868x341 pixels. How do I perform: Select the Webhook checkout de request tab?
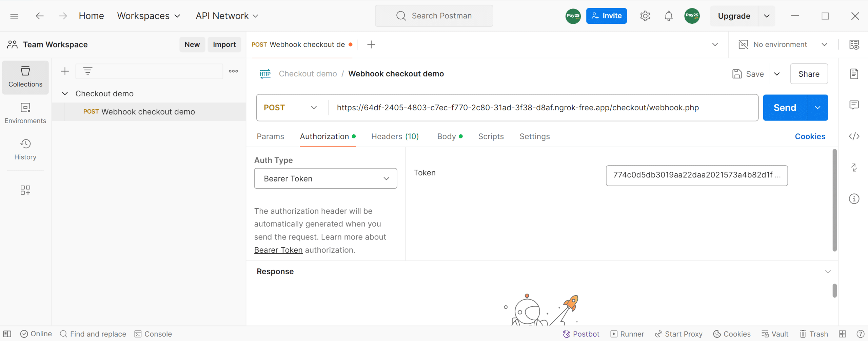[x=302, y=44]
